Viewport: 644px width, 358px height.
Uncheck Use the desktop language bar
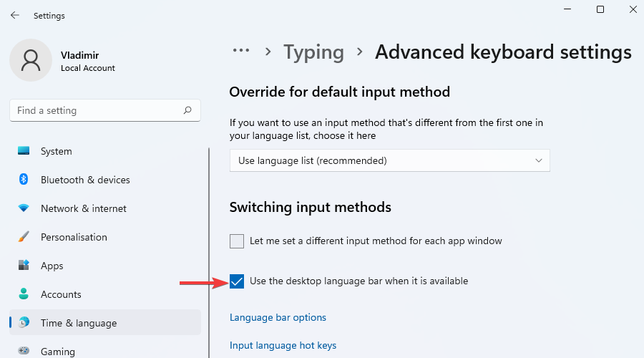[x=237, y=281]
